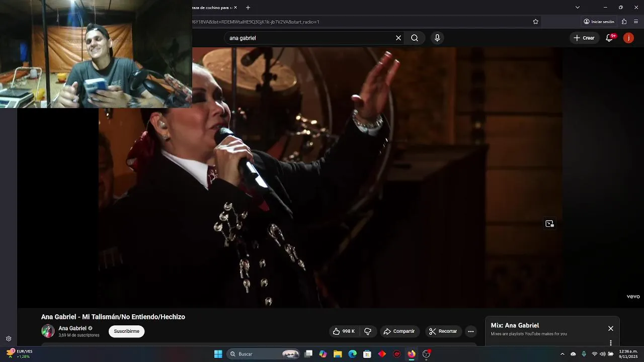The width and height of the screenshot is (644, 362).
Task: Close the Mix: Ana Gabriel playlist panel
Action: [611, 328]
